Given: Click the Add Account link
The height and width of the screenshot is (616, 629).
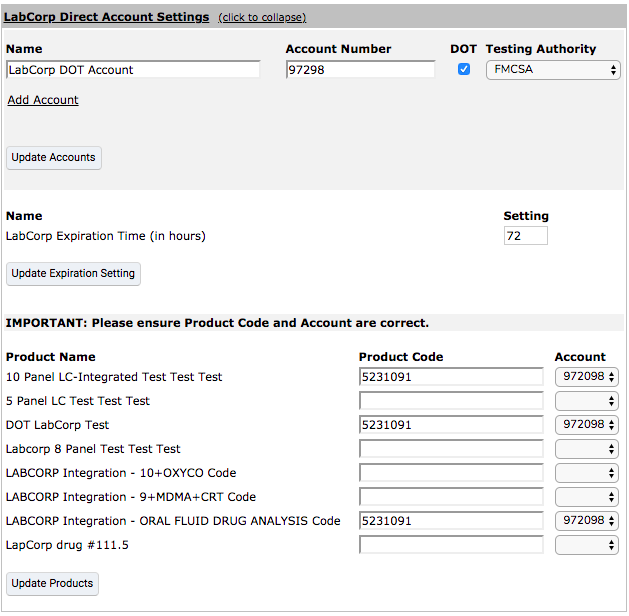Looking at the screenshot, I should point(43,99).
